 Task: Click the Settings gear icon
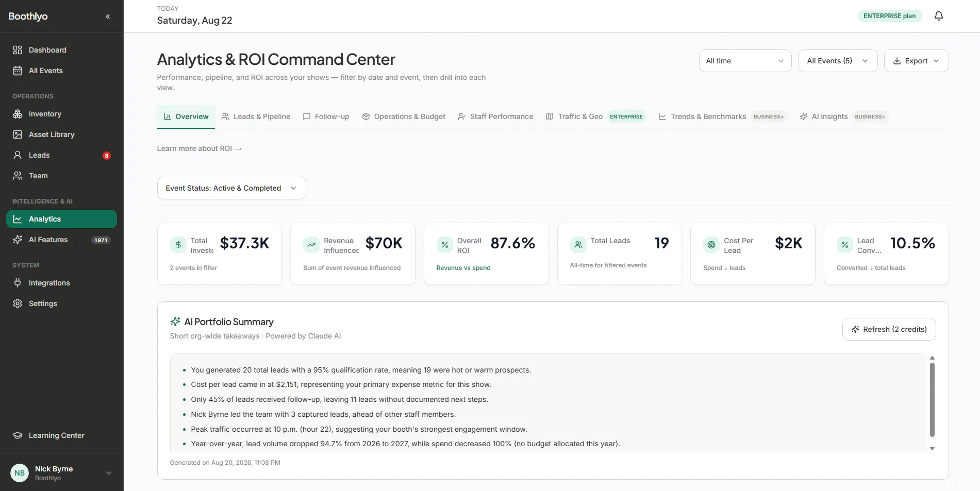pos(18,303)
